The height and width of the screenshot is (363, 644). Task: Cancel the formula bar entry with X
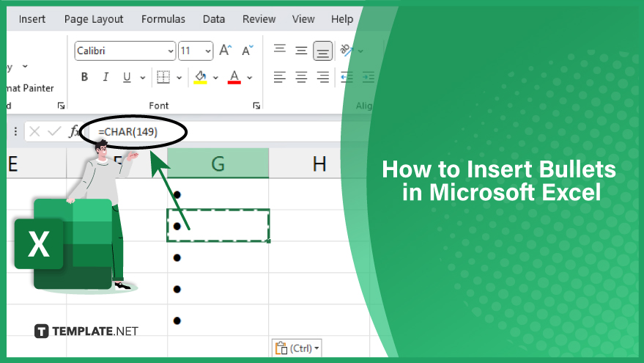pyautogui.click(x=34, y=131)
